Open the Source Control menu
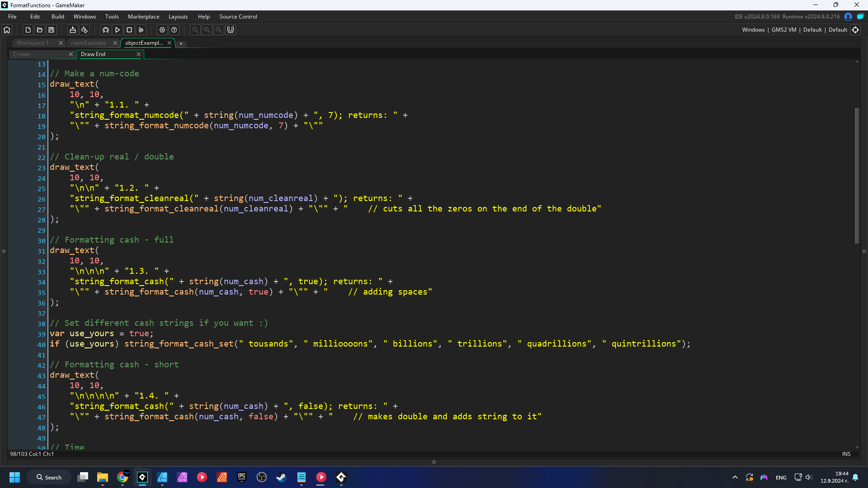This screenshot has width=868, height=488. coord(238,16)
